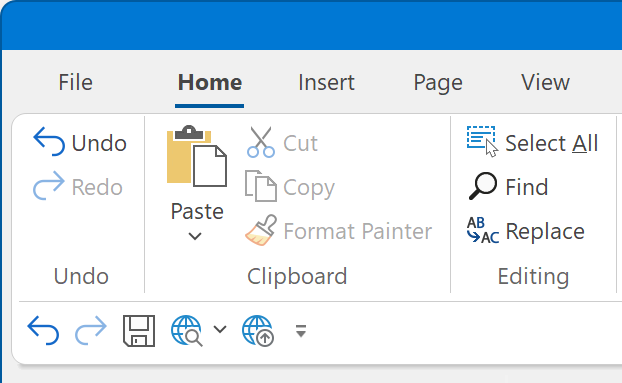Click the Undo arrow icon in the ribbon
Image resolution: width=622 pixels, height=383 pixels.
pyautogui.click(x=49, y=142)
